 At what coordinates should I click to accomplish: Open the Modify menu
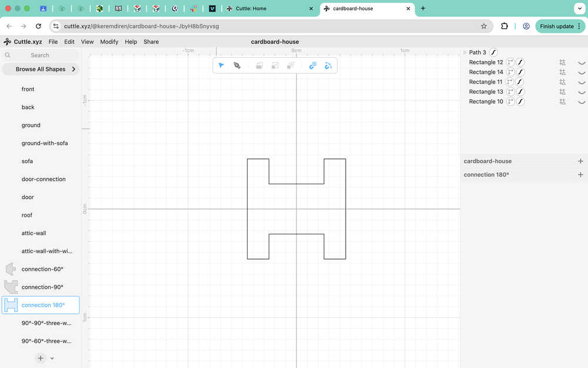pyautogui.click(x=109, y=42)
